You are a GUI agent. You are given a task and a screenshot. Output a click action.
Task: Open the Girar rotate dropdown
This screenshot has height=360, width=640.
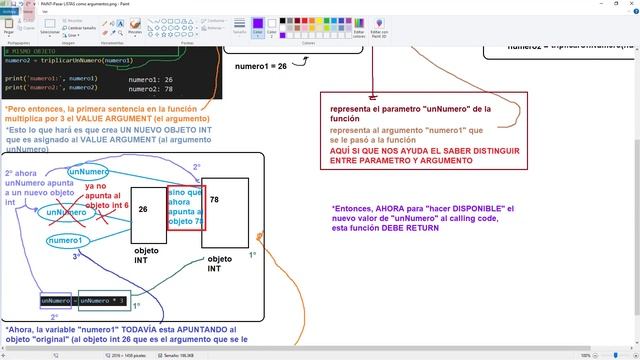coord(71,36)
